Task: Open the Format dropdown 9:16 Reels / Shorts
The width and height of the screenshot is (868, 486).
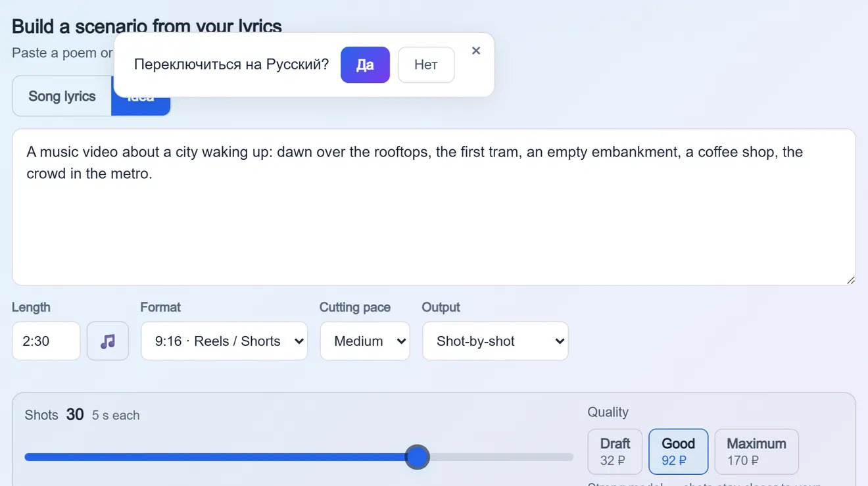Action: tap(224, 341)
